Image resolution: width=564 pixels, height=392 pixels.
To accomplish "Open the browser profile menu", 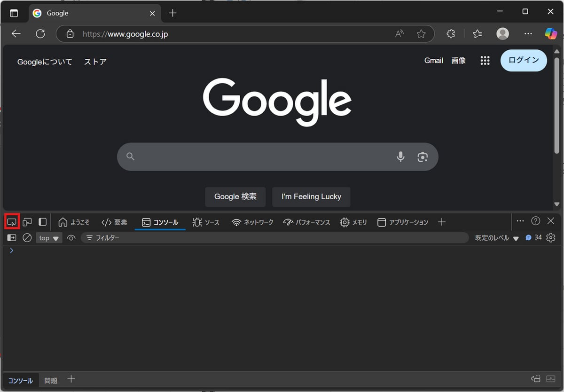I will (503, 34).
